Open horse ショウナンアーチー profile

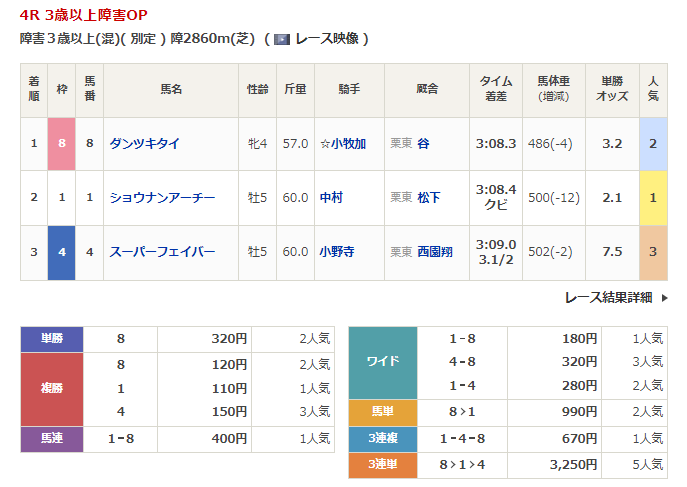tap(162, 198)
